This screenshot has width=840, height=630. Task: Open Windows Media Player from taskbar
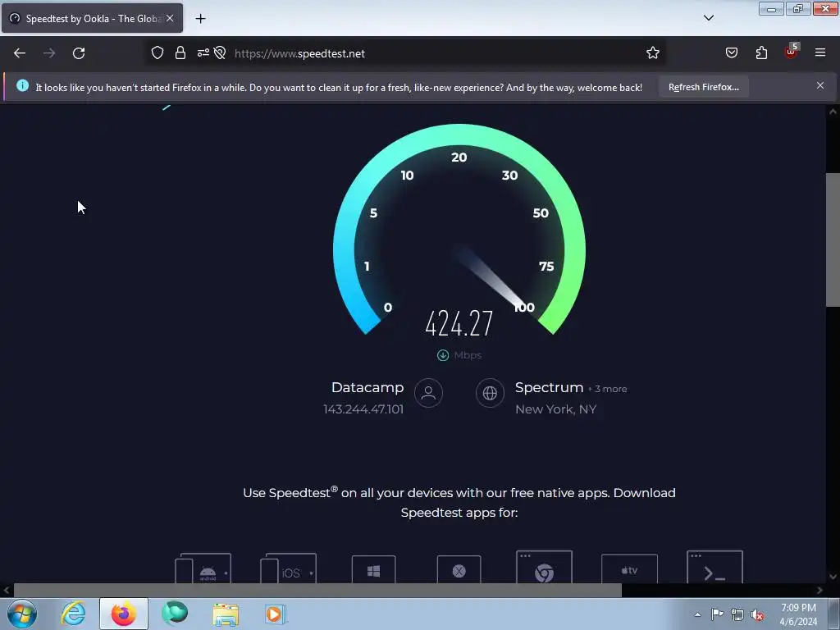point(276,614)
